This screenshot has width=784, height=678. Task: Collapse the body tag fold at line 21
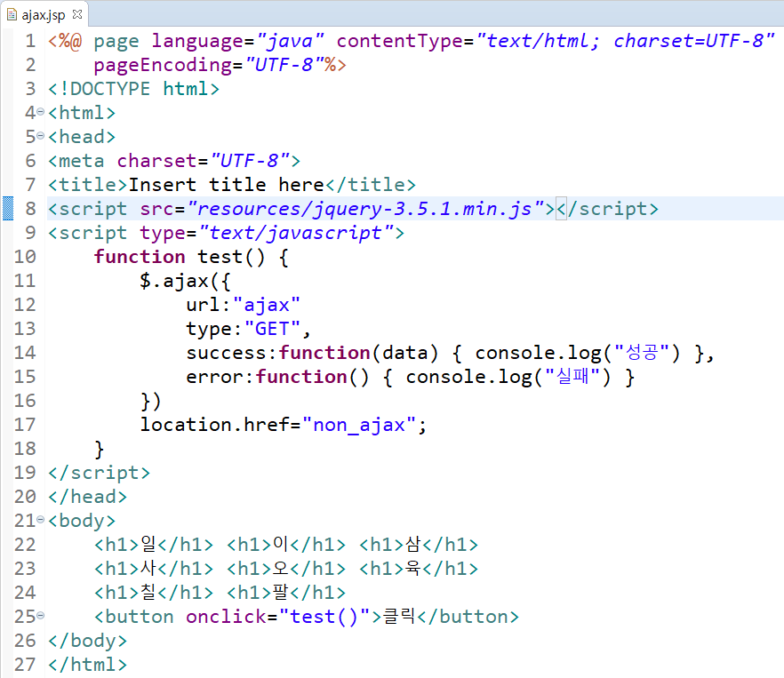(x=41, y=521)
